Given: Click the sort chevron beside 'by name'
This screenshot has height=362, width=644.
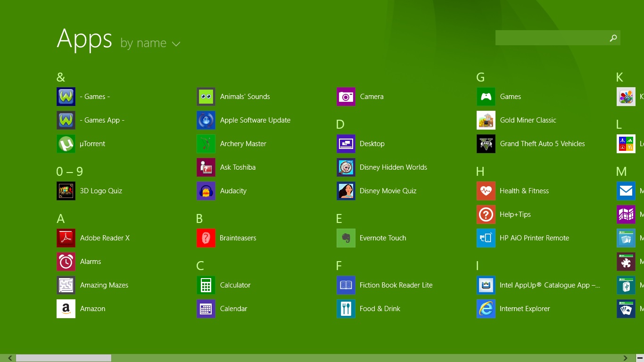Looking at the screenshot, I should pos(176,44).
